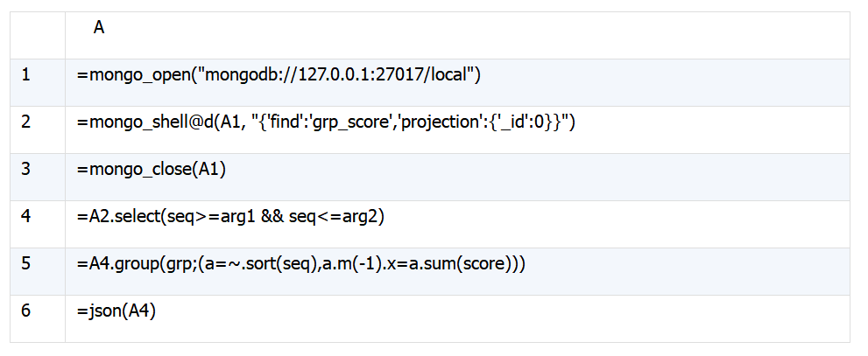
Task: Click the mongo_close(A1) cell
Action: coord(457,177)
